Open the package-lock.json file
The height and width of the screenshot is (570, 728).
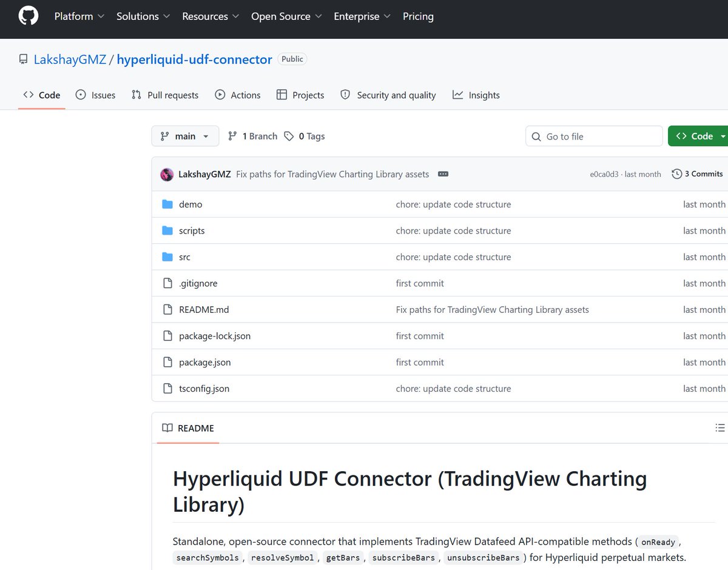215,336
